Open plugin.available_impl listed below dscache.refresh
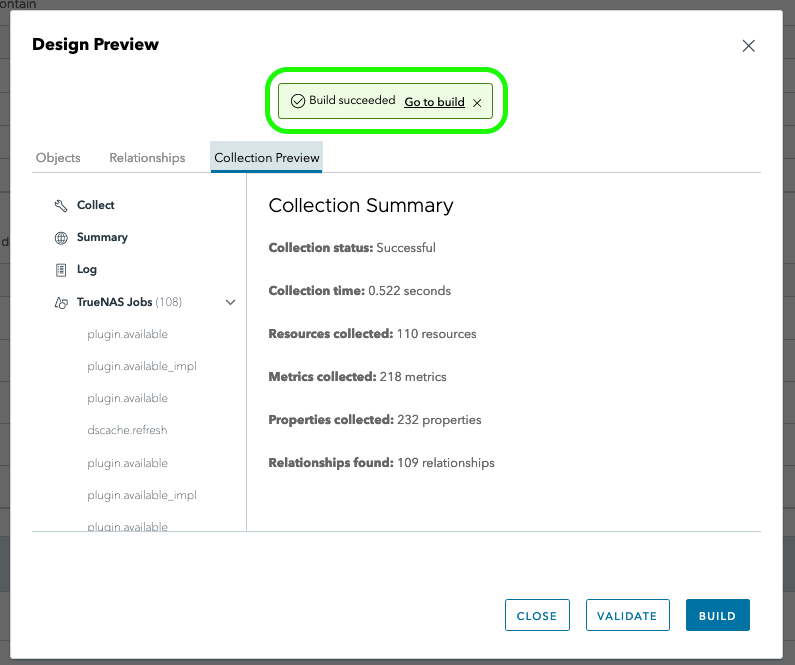 (x=141, y=495)
